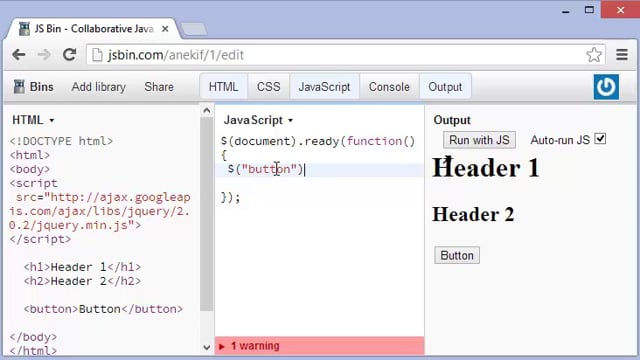Go back using the browser back arrow

coord(19,55)
